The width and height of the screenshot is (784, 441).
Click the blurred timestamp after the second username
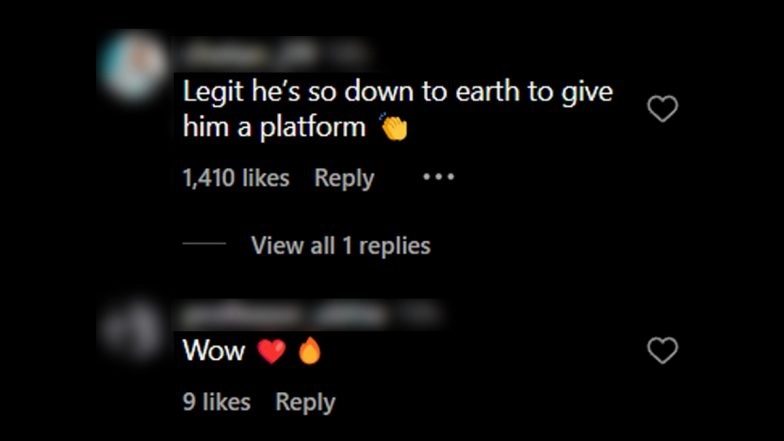[x=419, y=315]
